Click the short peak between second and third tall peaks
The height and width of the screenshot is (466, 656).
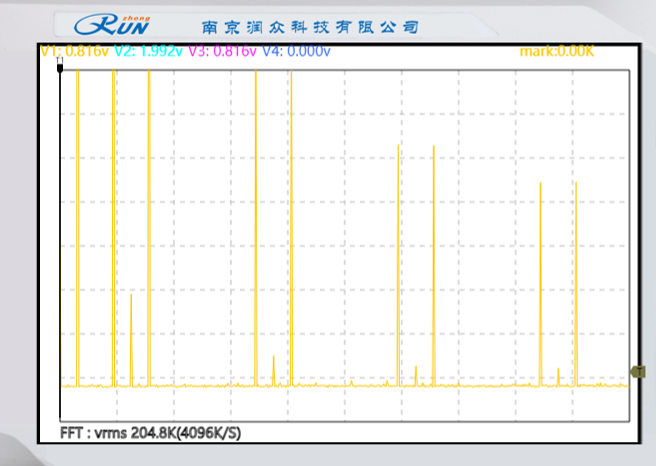[131, 340]
